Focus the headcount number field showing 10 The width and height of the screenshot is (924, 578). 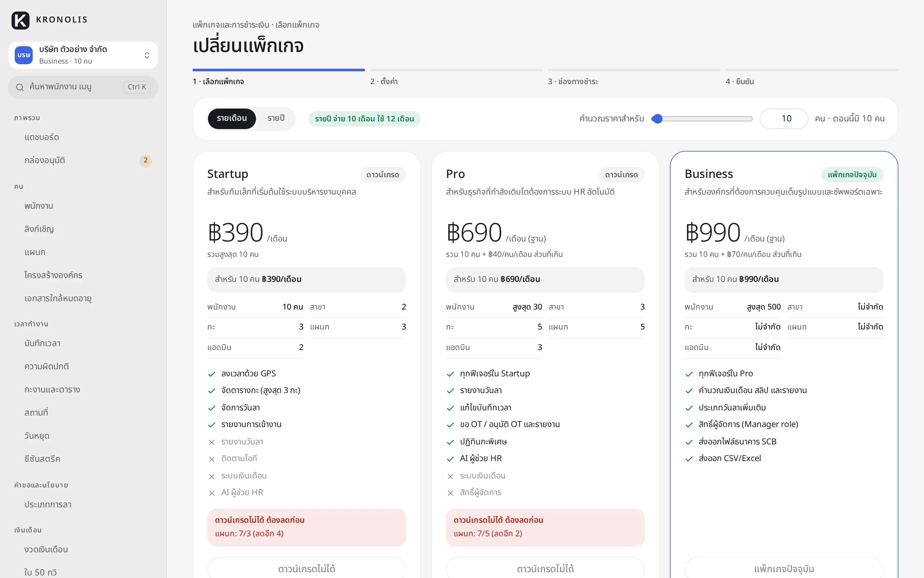(784, 119)
